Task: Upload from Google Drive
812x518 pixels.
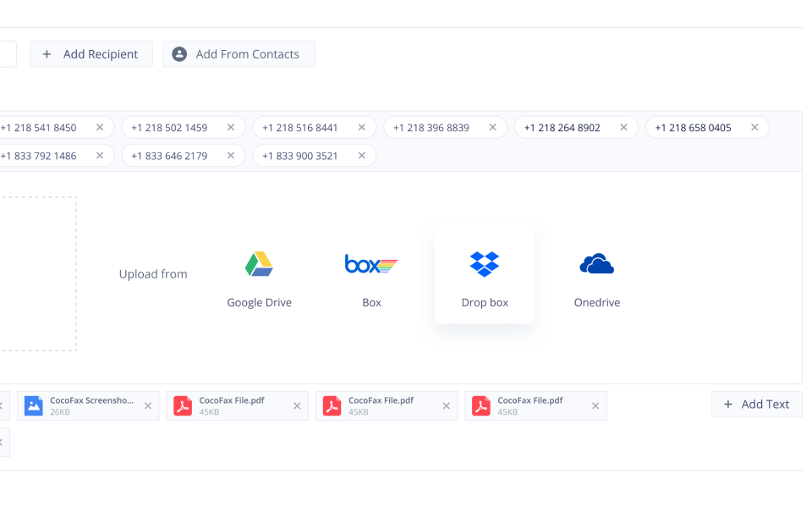Action: (259, 279)
